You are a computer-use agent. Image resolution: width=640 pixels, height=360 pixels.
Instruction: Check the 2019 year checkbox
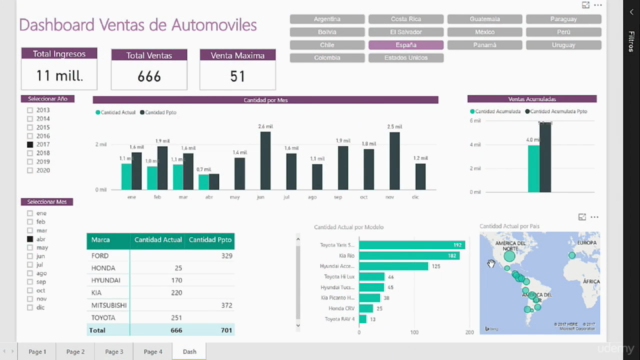point(30,162)
